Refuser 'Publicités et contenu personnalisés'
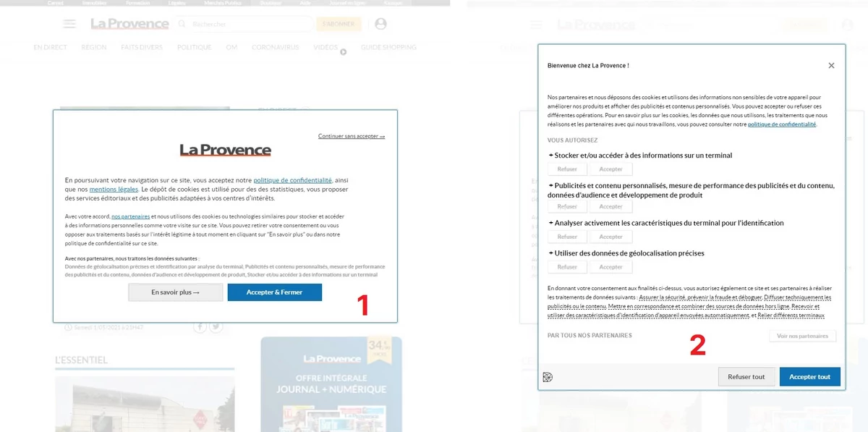The image size is (868, 432). (x=567, y=207)
